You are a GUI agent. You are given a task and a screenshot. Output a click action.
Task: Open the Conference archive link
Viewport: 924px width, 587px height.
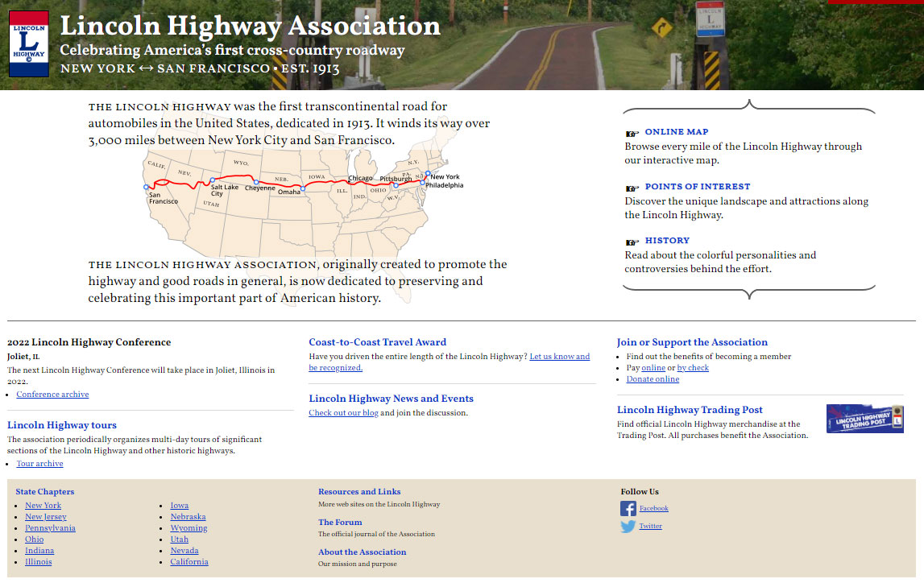click(52, 395)
